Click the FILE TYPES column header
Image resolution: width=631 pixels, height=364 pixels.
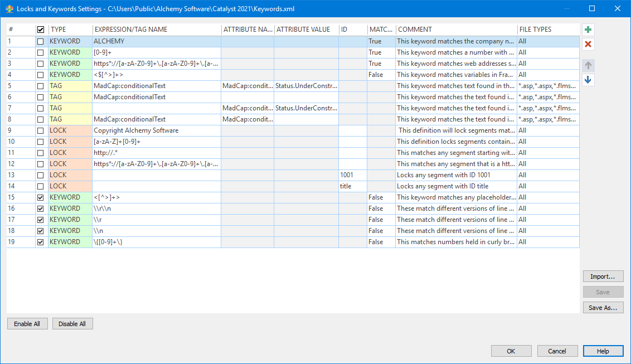coord(548,30)
